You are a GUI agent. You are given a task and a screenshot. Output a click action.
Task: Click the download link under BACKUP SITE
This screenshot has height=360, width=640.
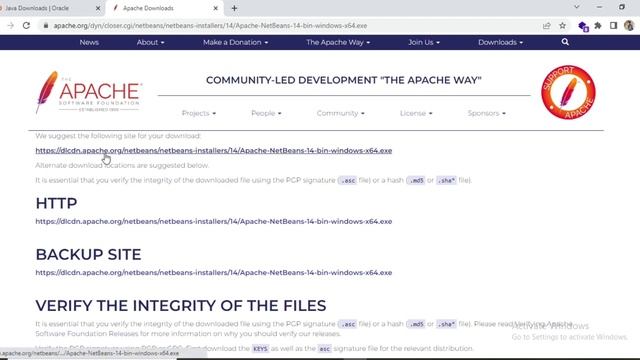tap(213, 272)
